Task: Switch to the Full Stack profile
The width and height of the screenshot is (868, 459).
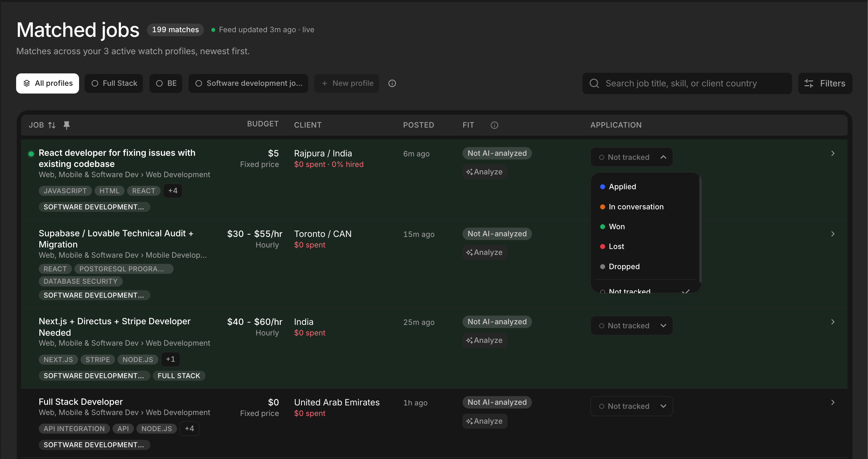Action: 114,83
